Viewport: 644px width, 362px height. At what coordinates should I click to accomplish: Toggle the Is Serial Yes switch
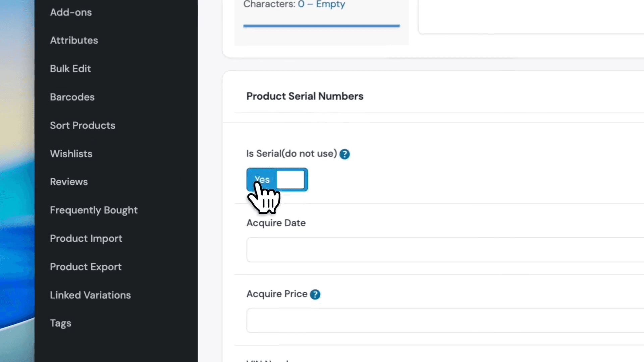(x=277, y=180)
